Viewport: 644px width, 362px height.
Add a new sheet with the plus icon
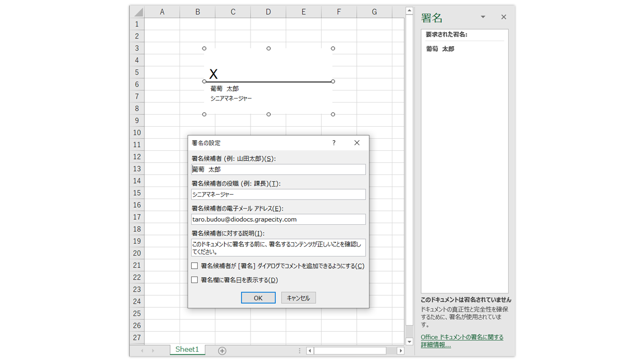[222, 350]
